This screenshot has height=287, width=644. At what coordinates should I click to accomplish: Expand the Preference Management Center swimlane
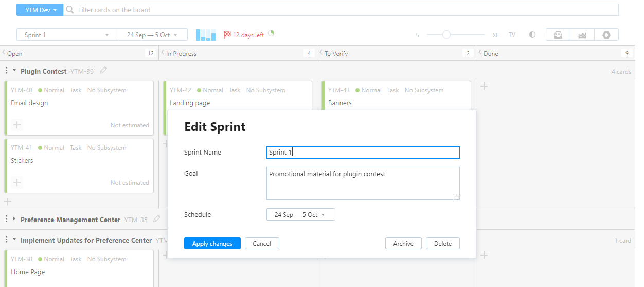point(14,219)
